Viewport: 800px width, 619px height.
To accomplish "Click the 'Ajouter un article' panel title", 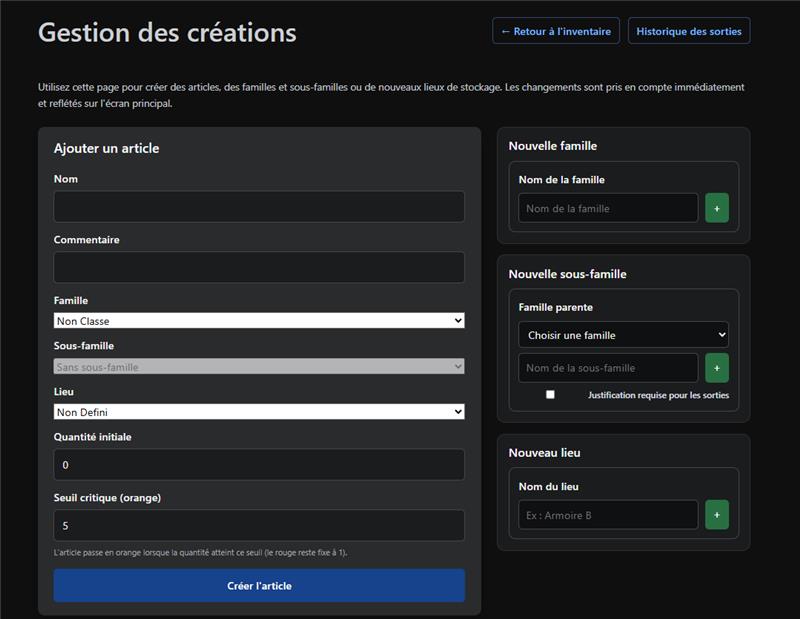I will [x=106, y=148].
